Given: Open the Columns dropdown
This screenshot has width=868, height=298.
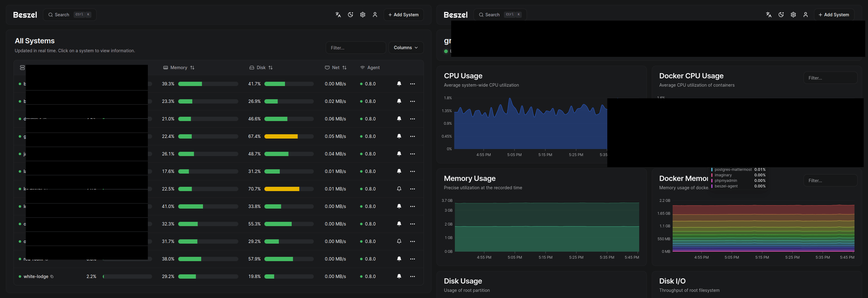Looking at the screenshot, I should click(x=406, y=48).
